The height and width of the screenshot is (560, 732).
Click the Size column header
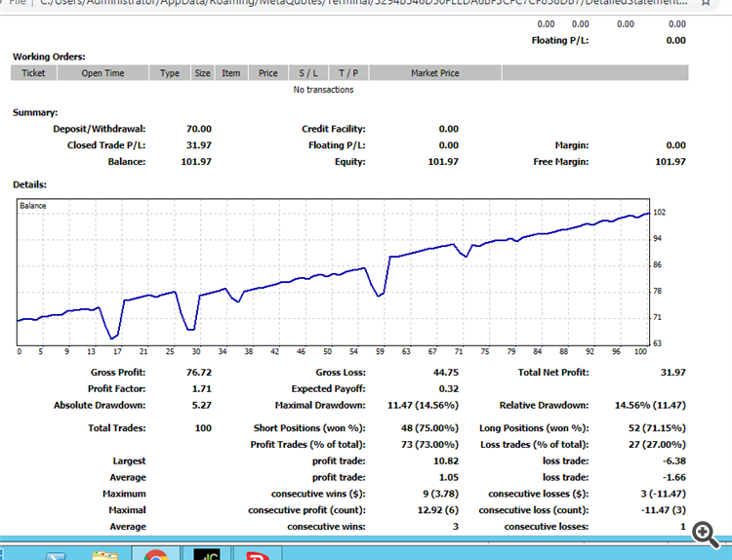(x=203, y=73)
